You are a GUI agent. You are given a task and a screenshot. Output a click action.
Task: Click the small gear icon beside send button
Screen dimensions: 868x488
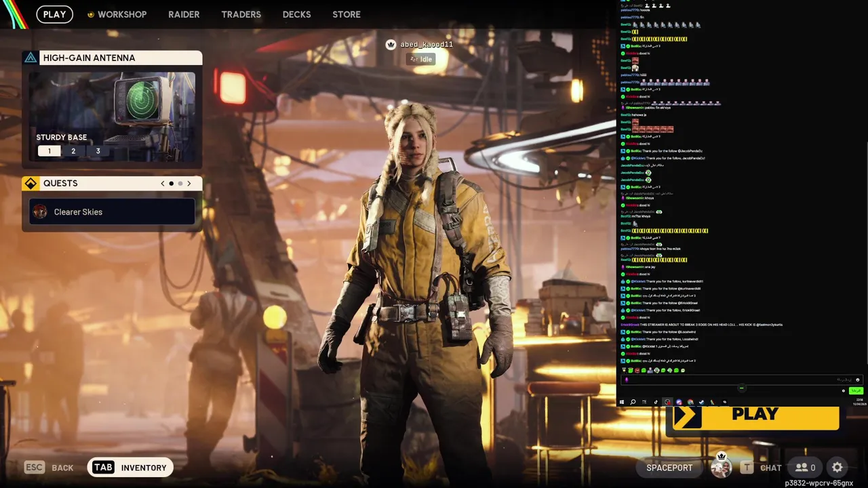pos(844,390)
